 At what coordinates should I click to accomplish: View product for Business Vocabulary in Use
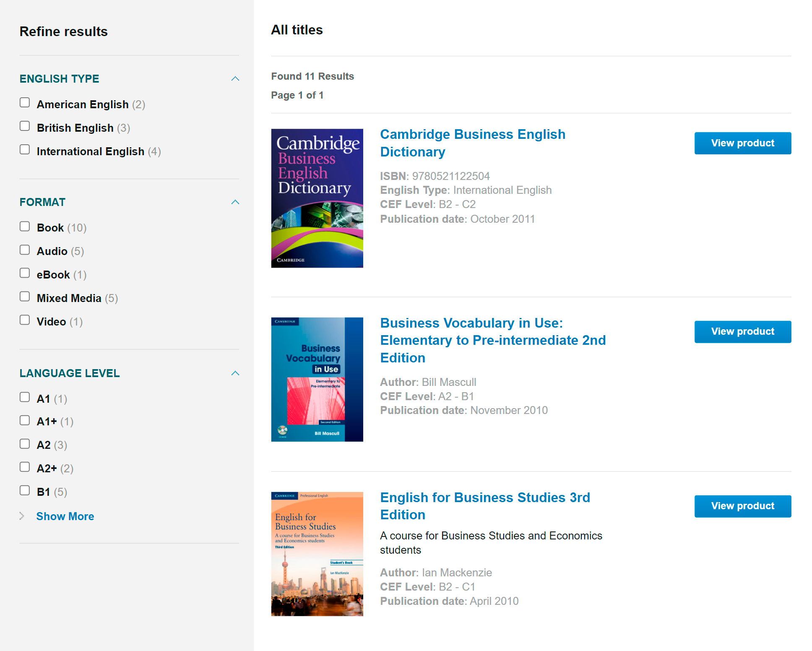click(x=743, y=332)
